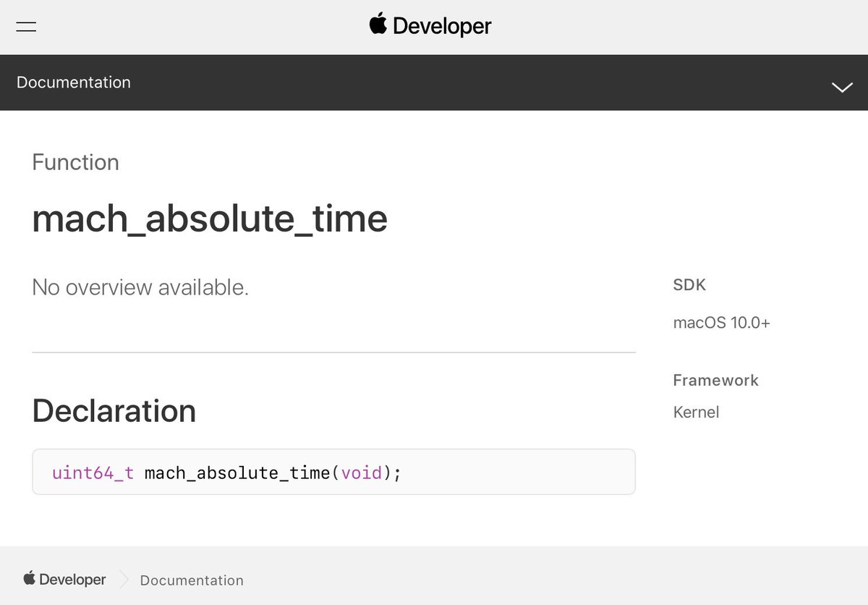Open the hamburger navigation menu

click(x=27, y=27)
